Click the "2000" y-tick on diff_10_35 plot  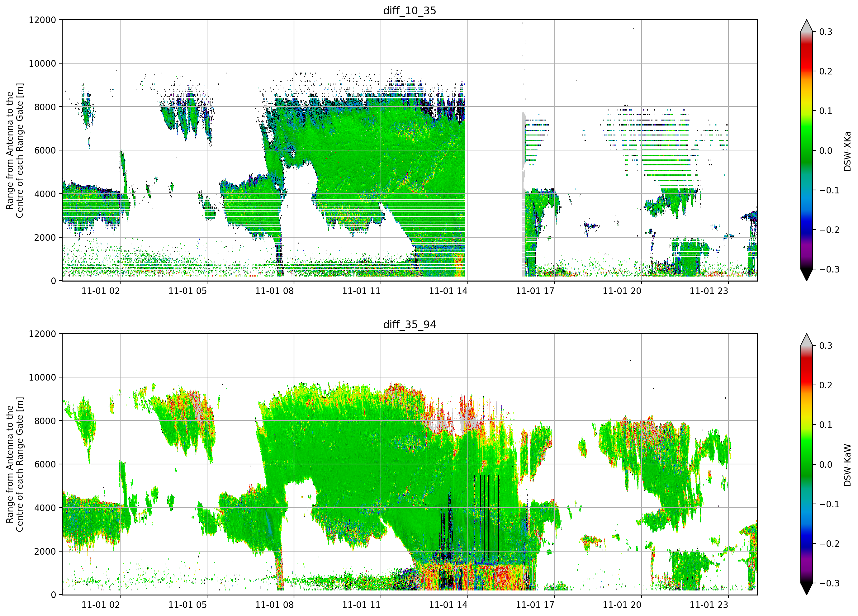pos(45,238)
